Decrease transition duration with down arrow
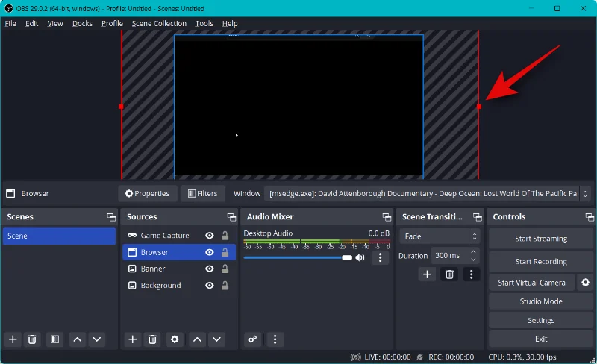The width and height of the screenshot is (597, 364). 473,260
